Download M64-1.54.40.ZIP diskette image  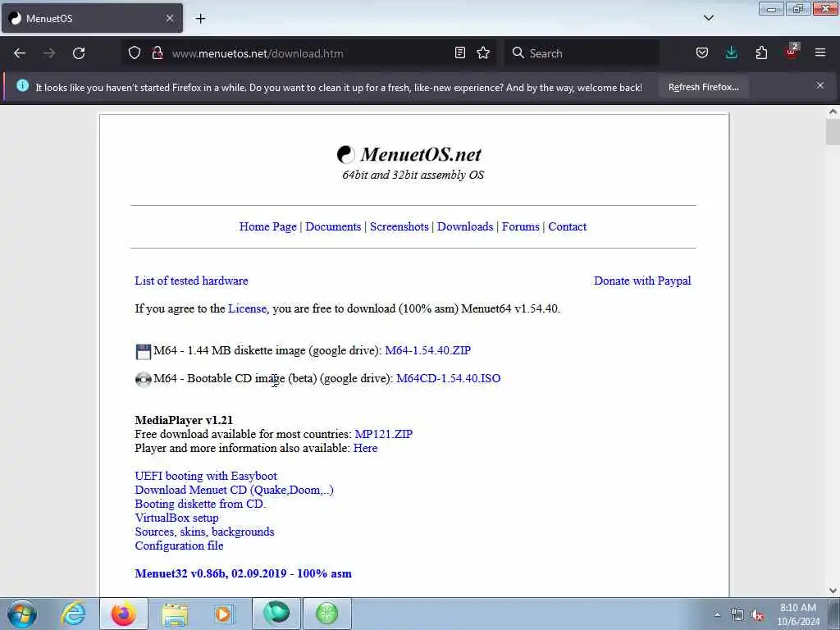coord(427,350)
